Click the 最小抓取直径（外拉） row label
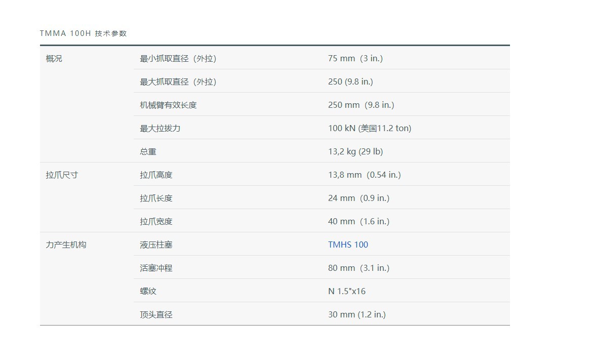The height and width of the screenshot is (364, 590). tap(178, 58)
